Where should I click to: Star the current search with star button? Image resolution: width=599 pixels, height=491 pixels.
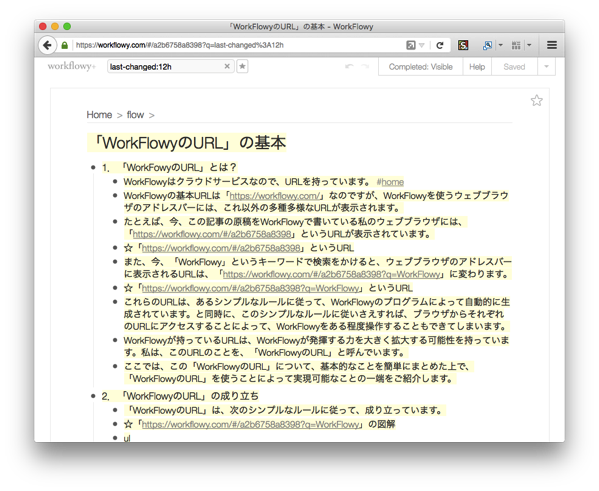pyautogui.click(x=242, y=66)
